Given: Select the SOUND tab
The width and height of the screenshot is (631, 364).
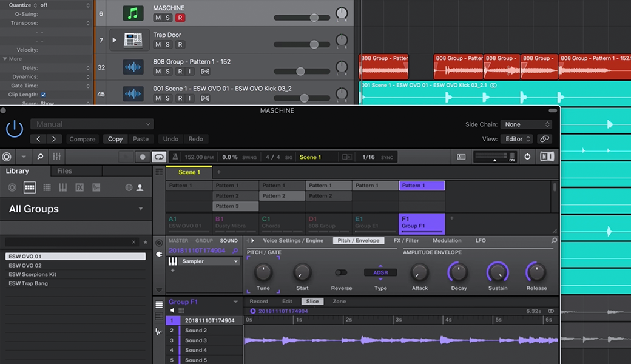Looking at the screenshot, I should [x=229, y=240].
